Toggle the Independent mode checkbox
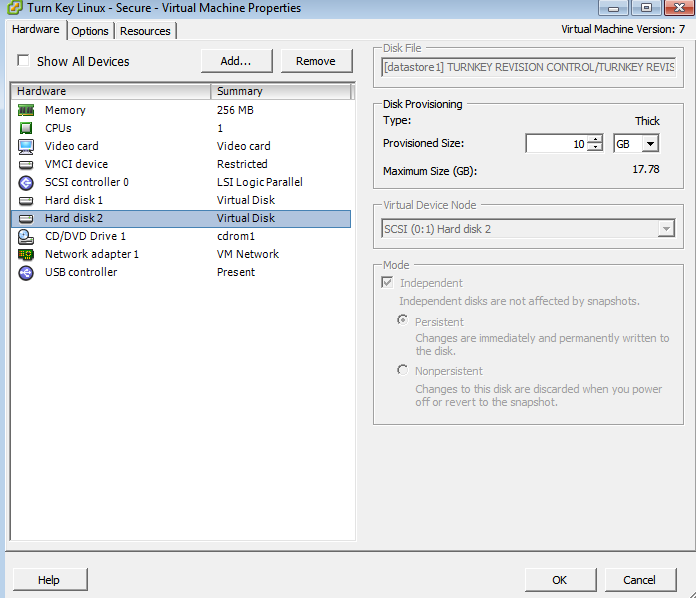Screen dimensions: 696x598 (x=387, y=283)
